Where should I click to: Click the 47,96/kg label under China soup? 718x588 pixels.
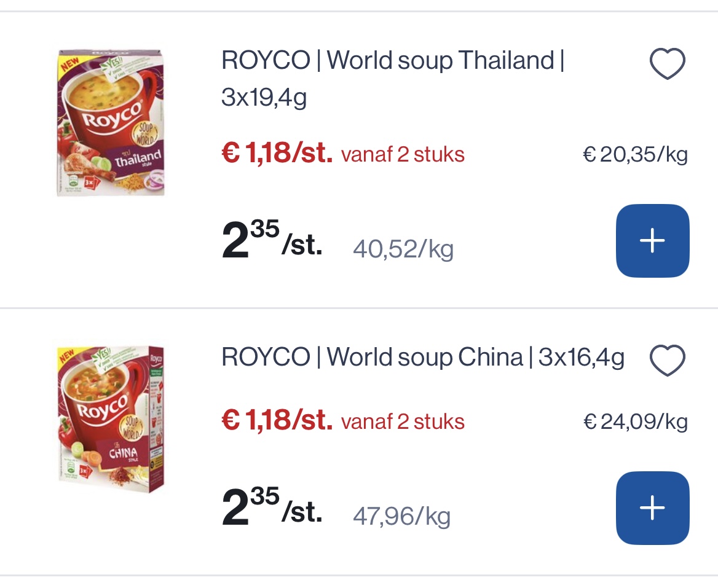click(x=402, y=516)
